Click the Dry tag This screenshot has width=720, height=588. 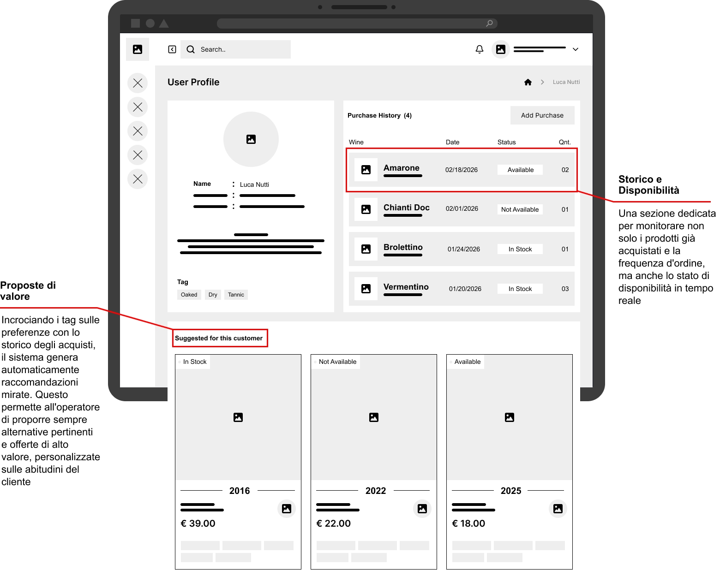[213, 295]
